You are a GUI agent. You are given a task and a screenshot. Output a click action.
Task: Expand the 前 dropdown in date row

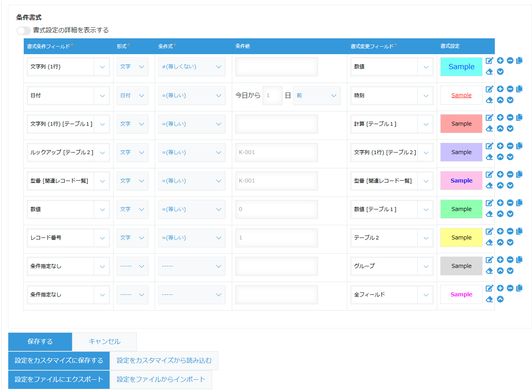(316, 96)
